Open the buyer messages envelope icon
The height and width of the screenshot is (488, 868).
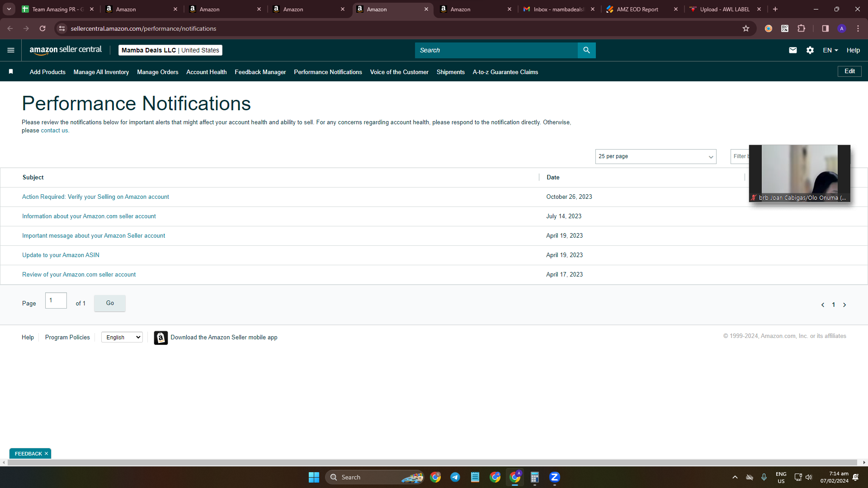pyautogui.click(x=793, y=50)
